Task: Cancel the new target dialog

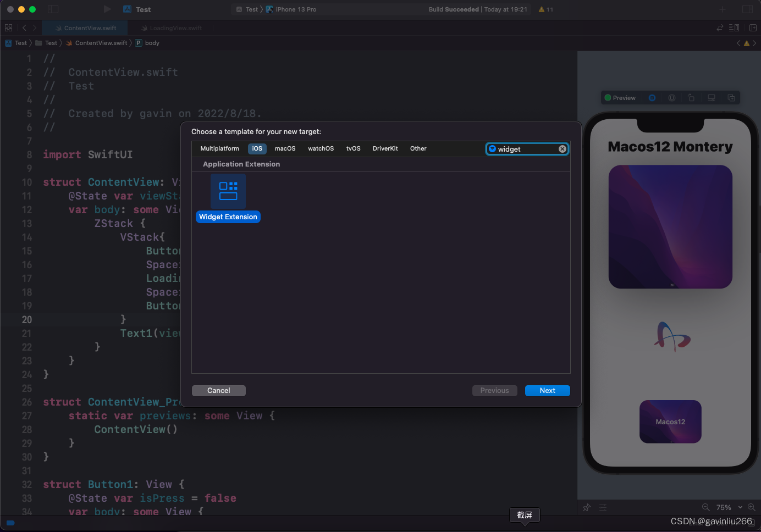Action: tap(219, 391)
